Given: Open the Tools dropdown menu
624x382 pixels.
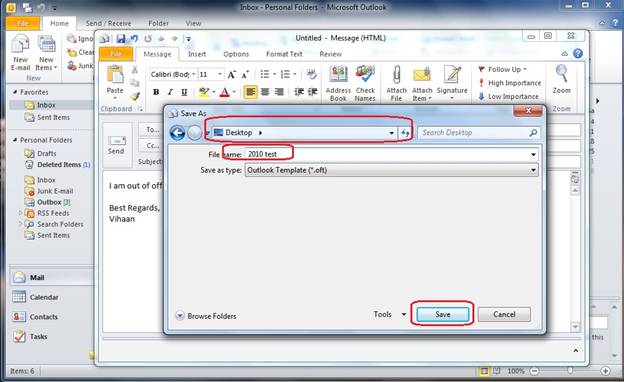Looking at the screenshot, I should (x=390, y=314).
